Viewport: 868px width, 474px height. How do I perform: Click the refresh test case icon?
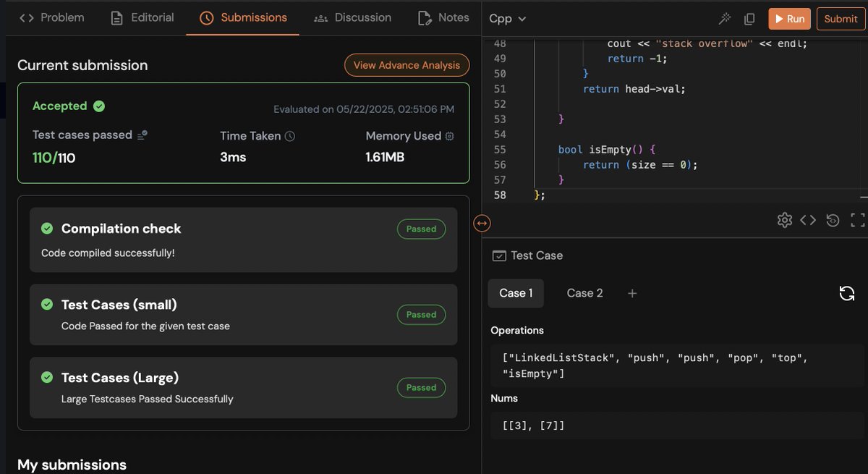pyautogui.click(x=847, y=293)
